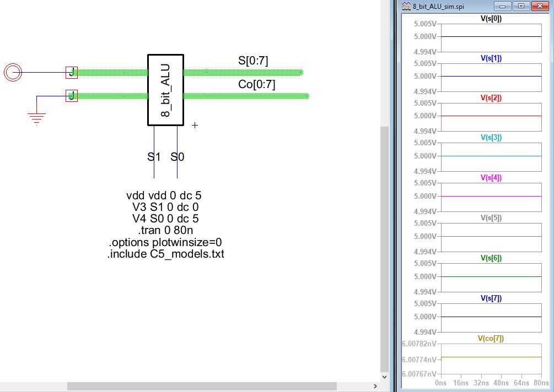The width and height of the screenshot is (554, 392).
Task: Click the V(s[4]) magenta trace label
Action: click(491, 178)
